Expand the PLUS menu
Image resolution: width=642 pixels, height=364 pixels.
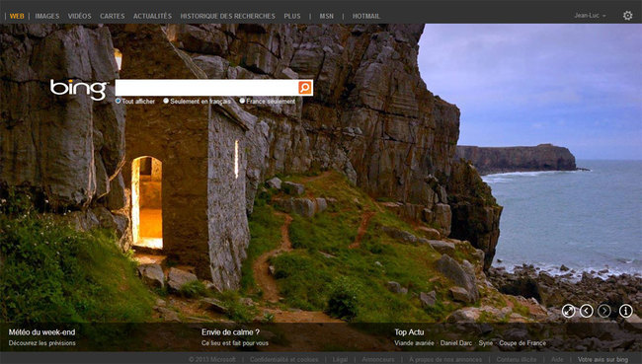[x=292, y=16]
